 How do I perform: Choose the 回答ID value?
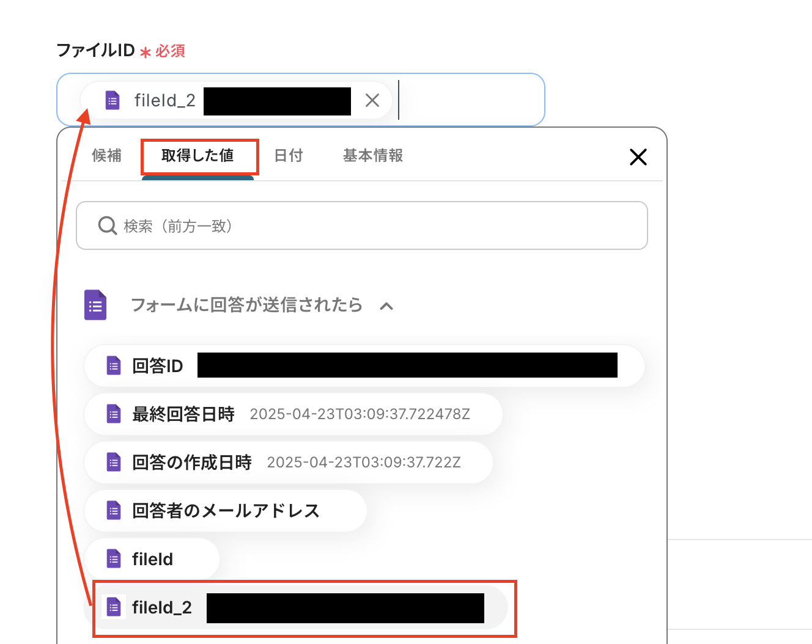[x=364, y=366]
